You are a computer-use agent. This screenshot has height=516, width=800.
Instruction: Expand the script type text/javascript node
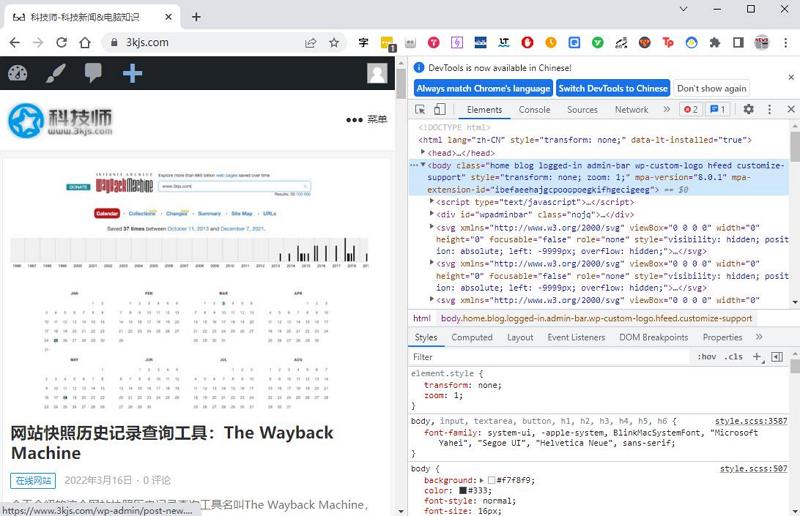[432, 202]
